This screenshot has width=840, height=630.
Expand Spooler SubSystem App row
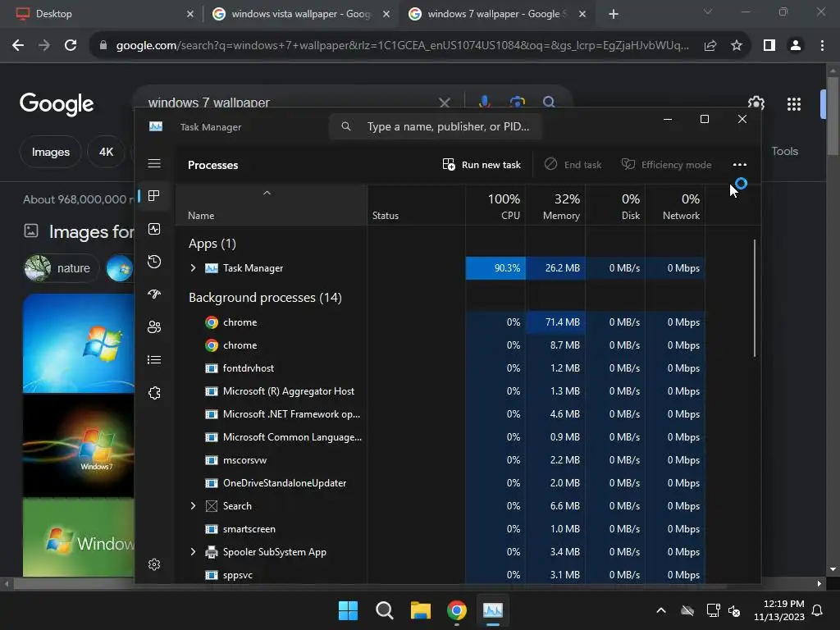click(x=193, y=552)
